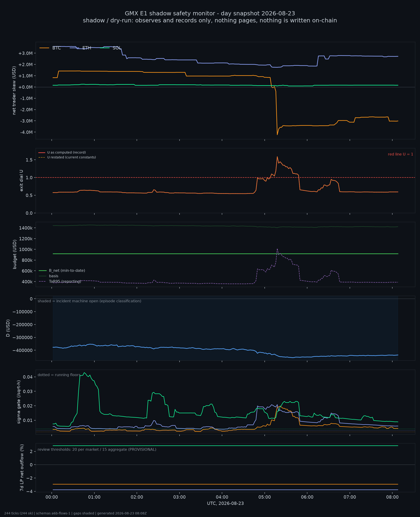
Task: Click the 06:00 time tick label
Action: click(307, 497)
